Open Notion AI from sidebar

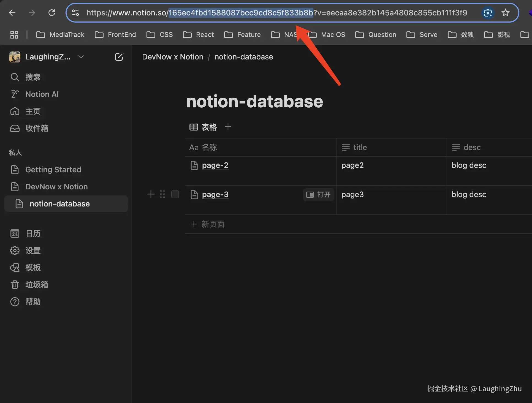click(42, 94)
